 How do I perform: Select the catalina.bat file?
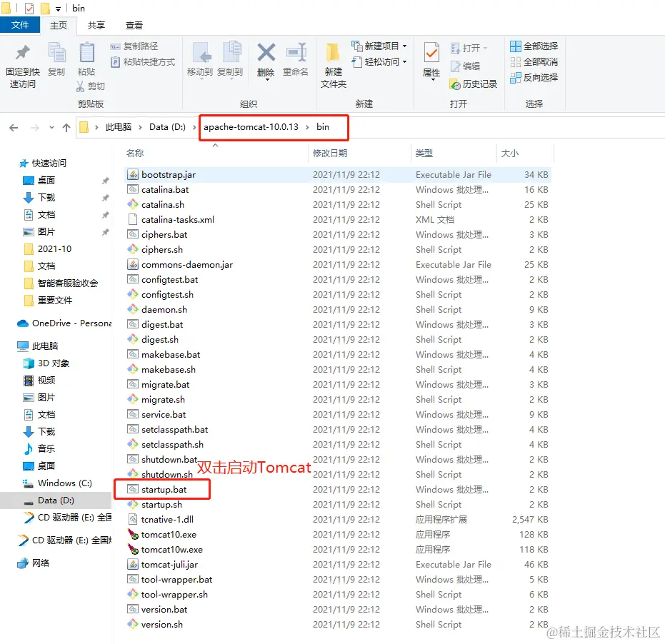338,189
